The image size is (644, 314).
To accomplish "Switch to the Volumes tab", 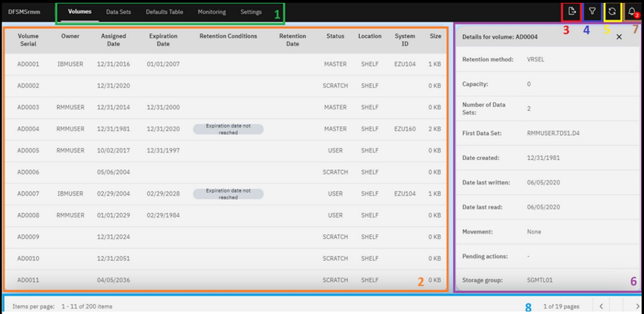I will coord(80,12).
